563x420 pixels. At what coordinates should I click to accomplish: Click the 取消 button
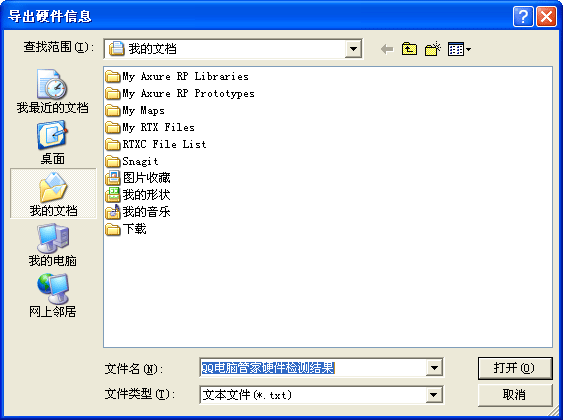pos(515,395)
